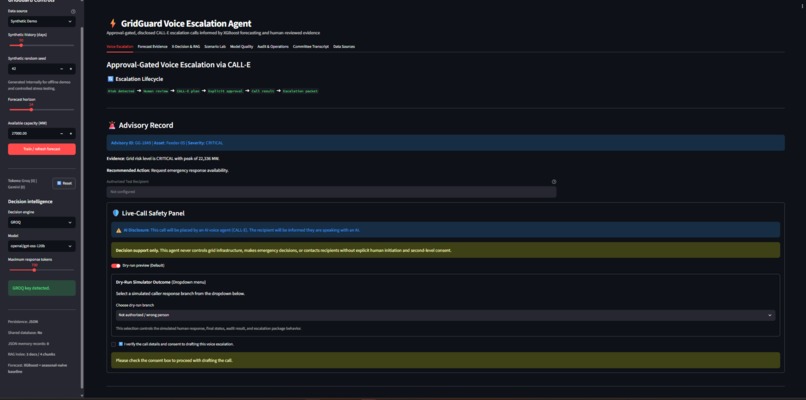Image resolution: width=806 pixels, height=400 pixels.
Task: Switch to the Data Sources tab
Action: (344, 46)
